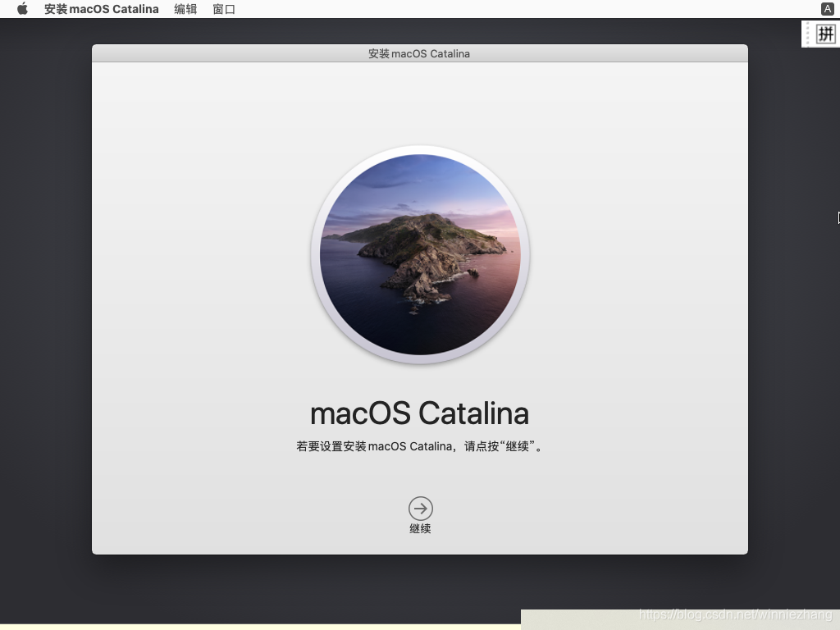
Task: Click the Catalina island artwork image
Action: 420,254
